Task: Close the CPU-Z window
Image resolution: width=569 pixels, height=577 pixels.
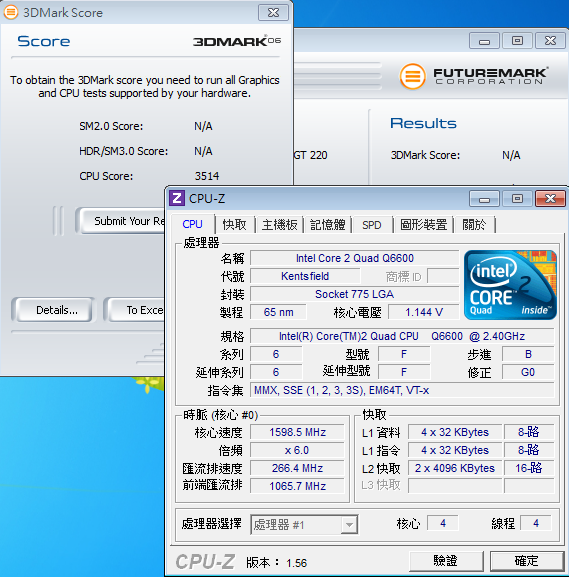Action: [x=550, y=199]
